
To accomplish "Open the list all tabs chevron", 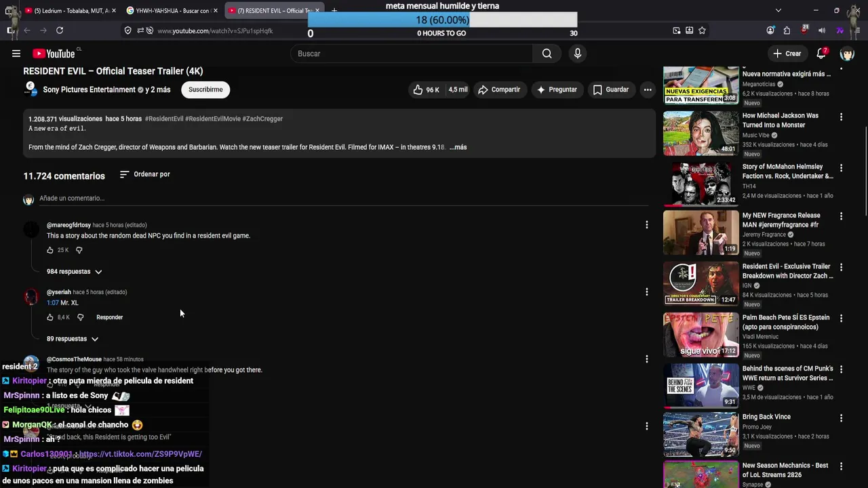I will (x=778, y=10).
